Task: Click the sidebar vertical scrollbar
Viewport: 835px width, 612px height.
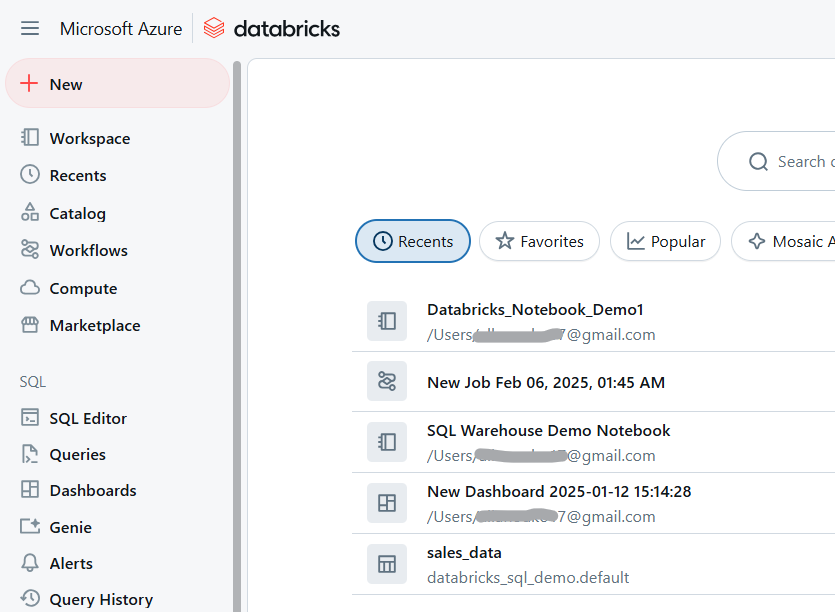Action: point(237,337)
